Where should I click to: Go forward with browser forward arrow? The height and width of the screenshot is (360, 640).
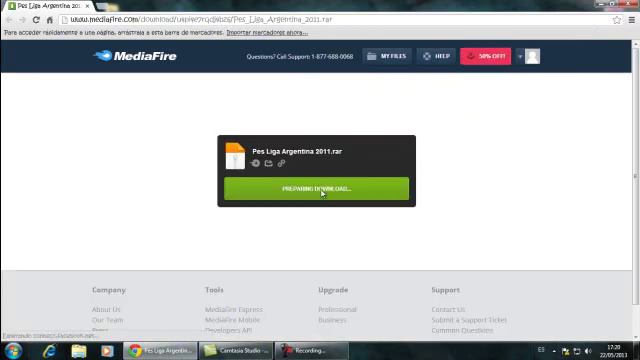coord(22,20)
